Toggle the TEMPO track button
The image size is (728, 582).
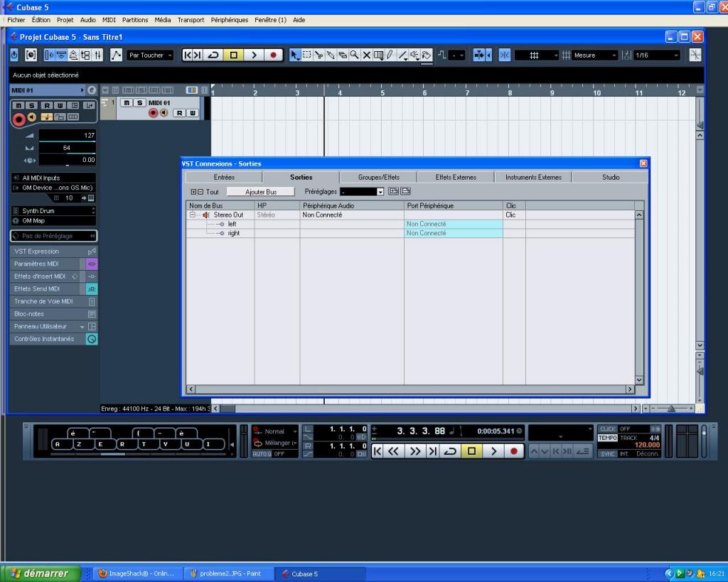pyautogui.click(x=607, y=438)
